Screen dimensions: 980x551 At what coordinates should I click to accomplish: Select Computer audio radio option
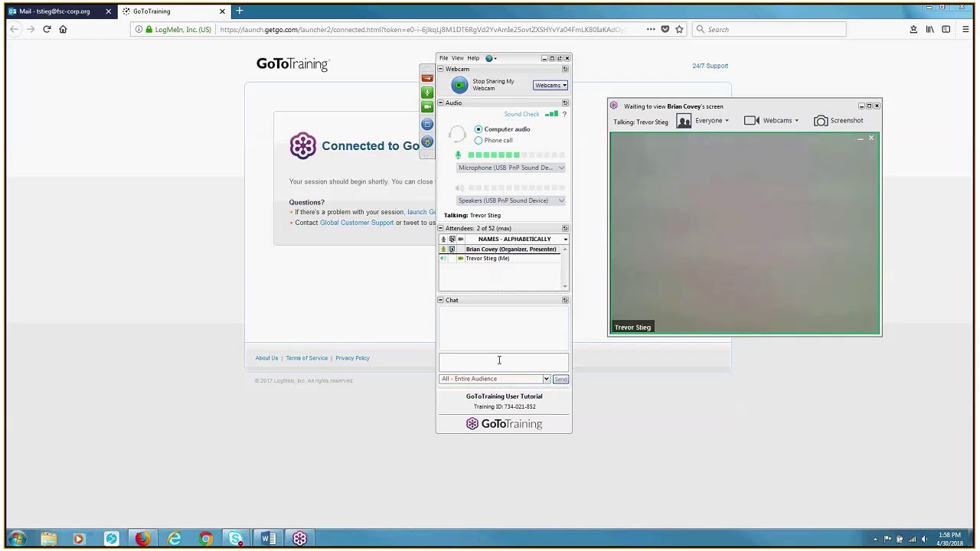pyautogui.click(x=479, y=129)
